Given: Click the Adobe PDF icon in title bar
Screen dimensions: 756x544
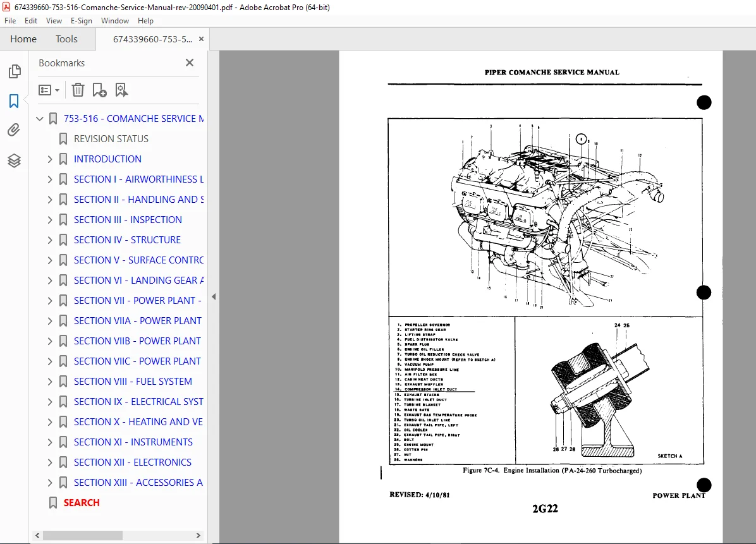Looking at the screenshot, I should pos(6,7).
